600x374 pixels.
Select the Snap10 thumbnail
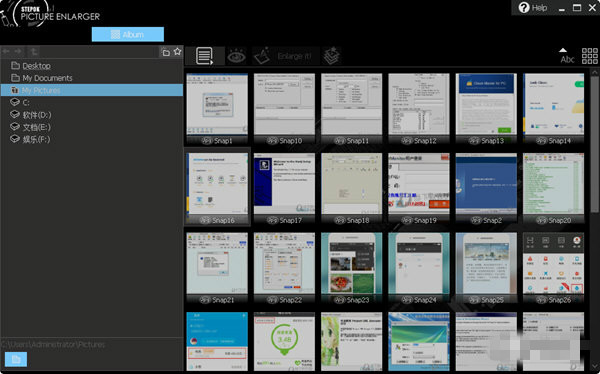[284, 104]
